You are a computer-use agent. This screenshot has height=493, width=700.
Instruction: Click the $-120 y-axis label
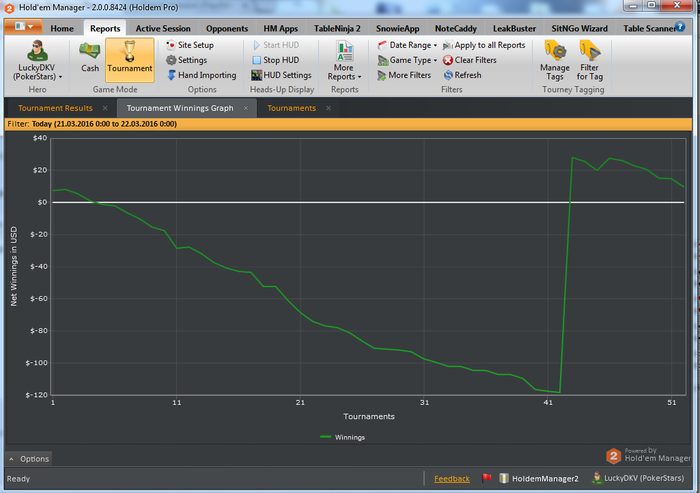point(36,395)
